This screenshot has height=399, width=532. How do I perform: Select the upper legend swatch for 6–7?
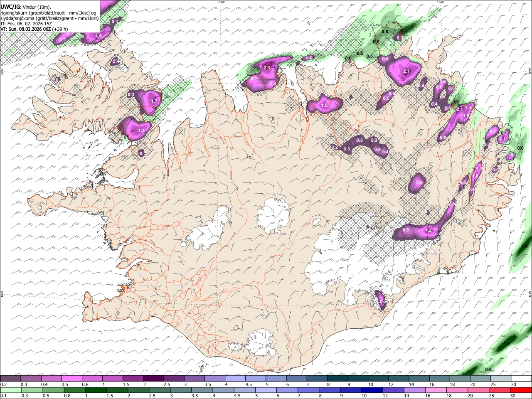point(296,378)
